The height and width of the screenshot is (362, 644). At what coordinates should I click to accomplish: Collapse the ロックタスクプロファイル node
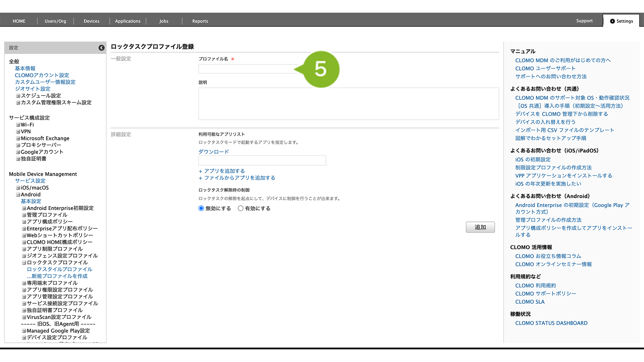click(x=24, y=263)
